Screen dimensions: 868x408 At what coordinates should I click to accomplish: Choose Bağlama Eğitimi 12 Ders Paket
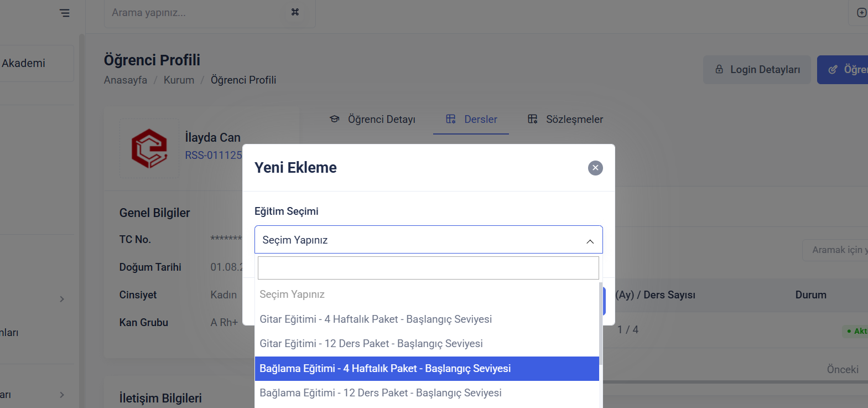click(381, 392)
